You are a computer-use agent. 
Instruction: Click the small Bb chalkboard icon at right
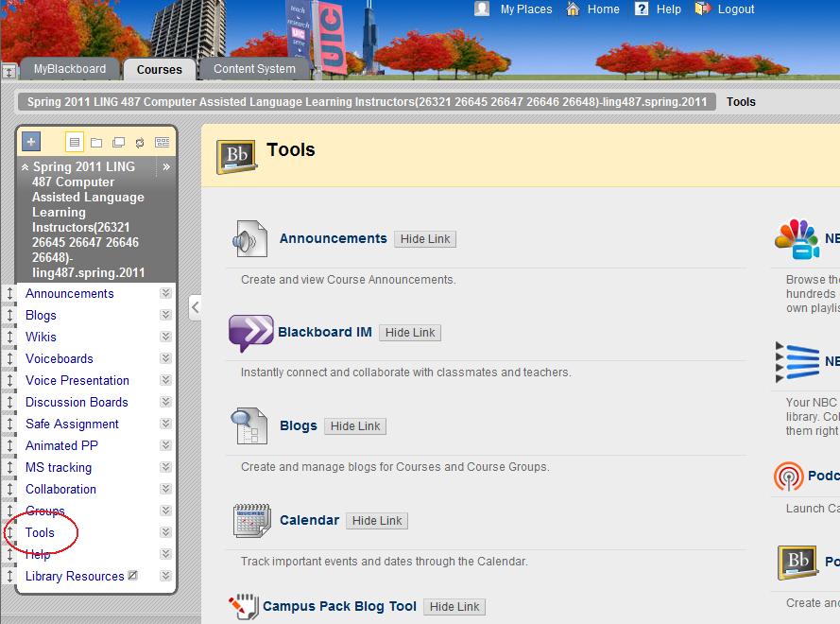797,562
